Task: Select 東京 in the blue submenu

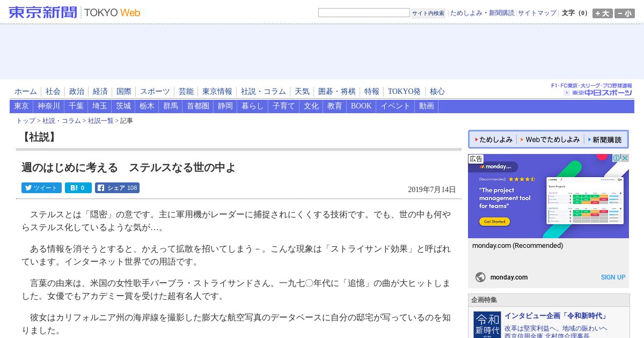Action: click(21, 106)
